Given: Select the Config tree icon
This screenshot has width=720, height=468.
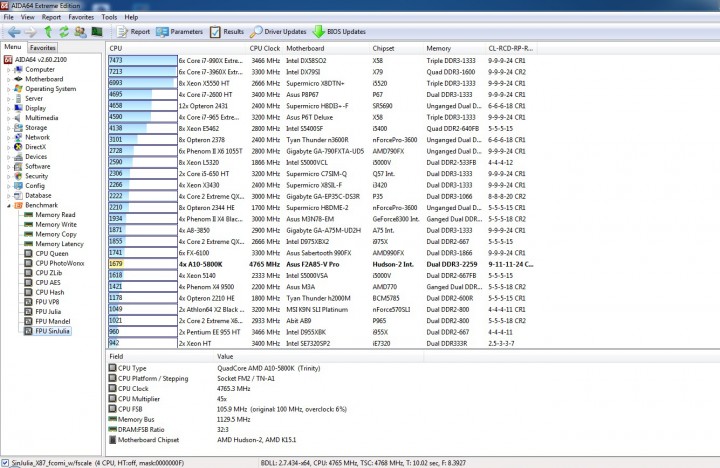Looking at the screenshot, I should pos(18,186).
